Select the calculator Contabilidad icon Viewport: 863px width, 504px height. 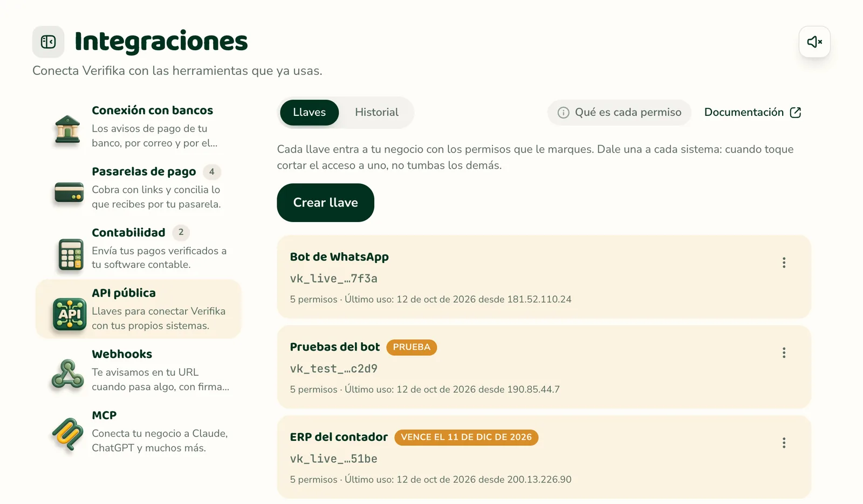[x=71, y=254]
